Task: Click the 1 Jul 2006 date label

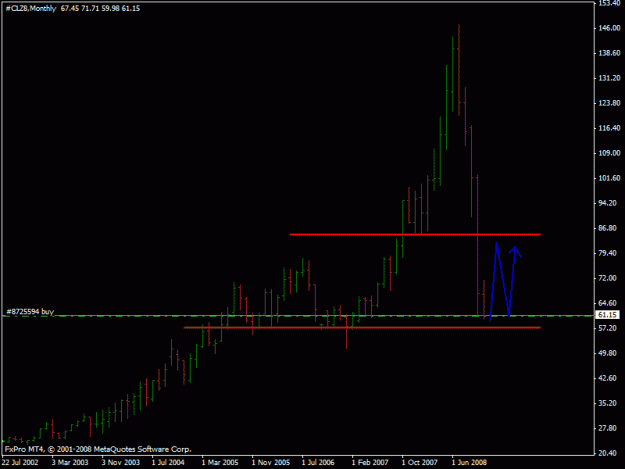Action: [318, 462]
